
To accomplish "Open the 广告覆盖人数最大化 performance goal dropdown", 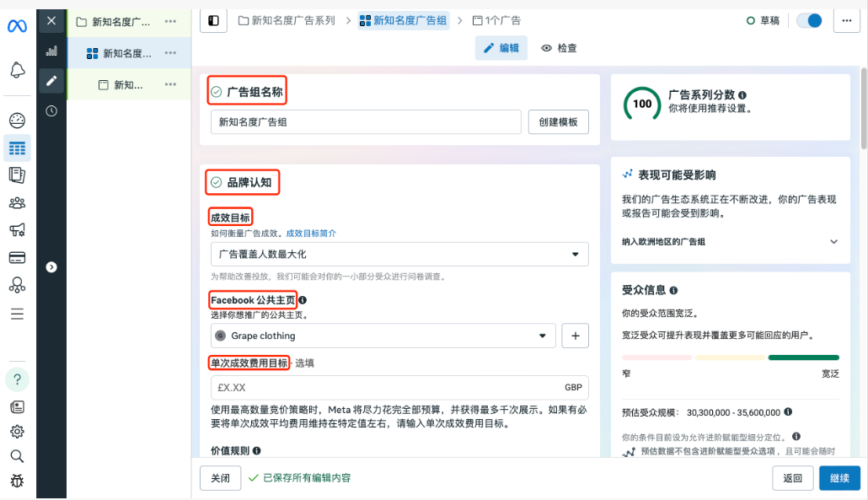I will (x=399, y=254).
